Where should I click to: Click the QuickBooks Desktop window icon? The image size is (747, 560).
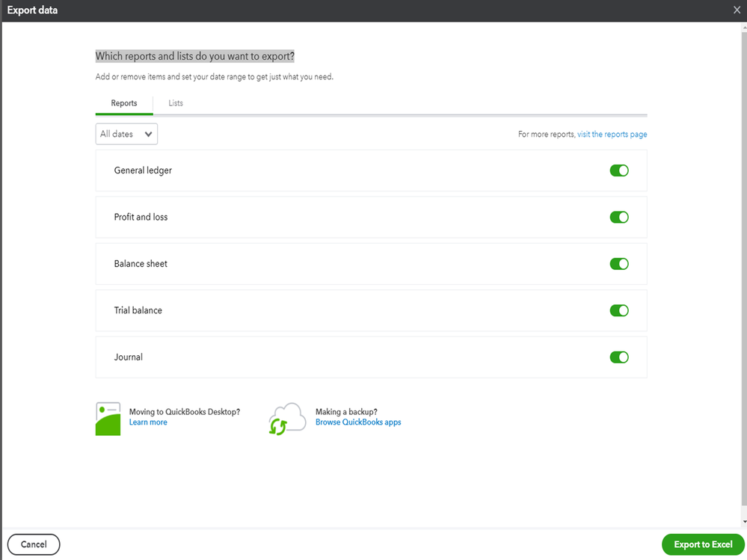coord(108,419)
